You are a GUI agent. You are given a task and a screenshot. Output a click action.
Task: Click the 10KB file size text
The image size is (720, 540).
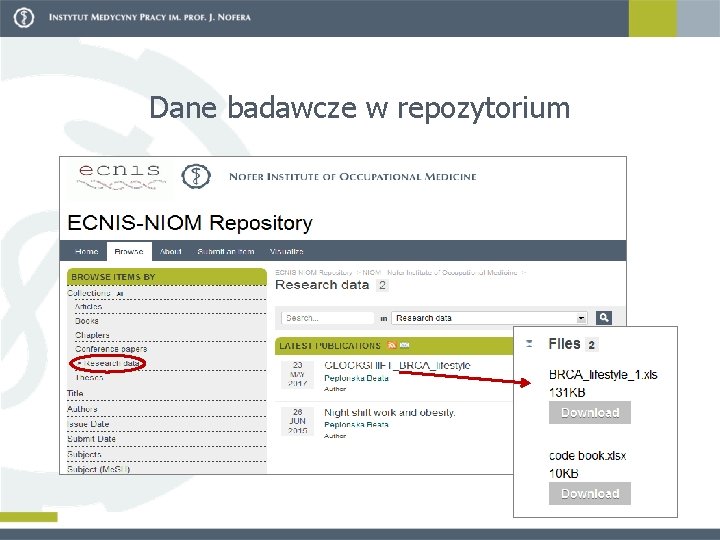click(563, 473)
